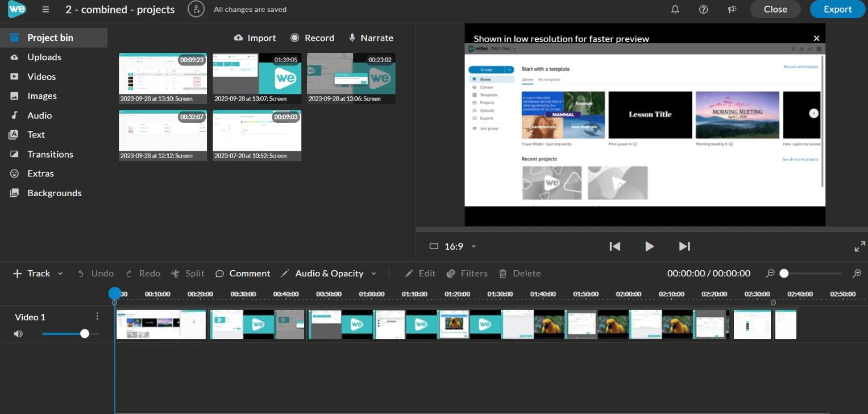The width and height of the screenshot is (868, 414).
Task: Click the Split scissors tool
Action: click(188, 274)
